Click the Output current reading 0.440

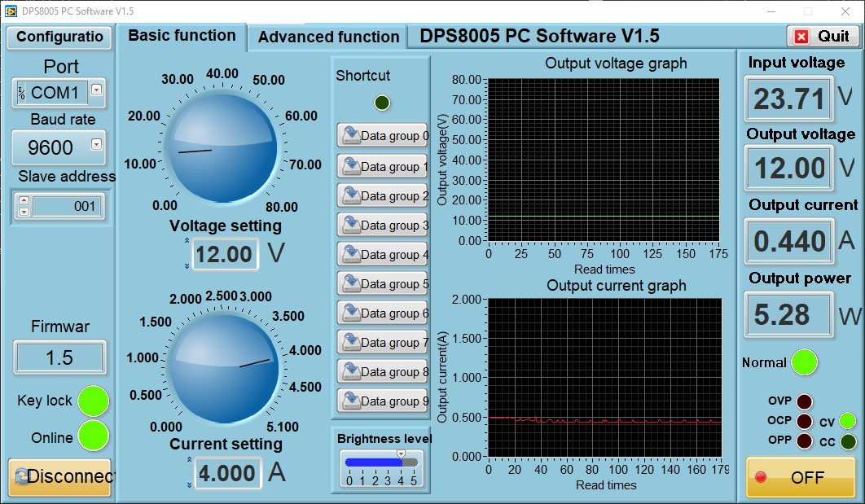click(x=788, y=241)
